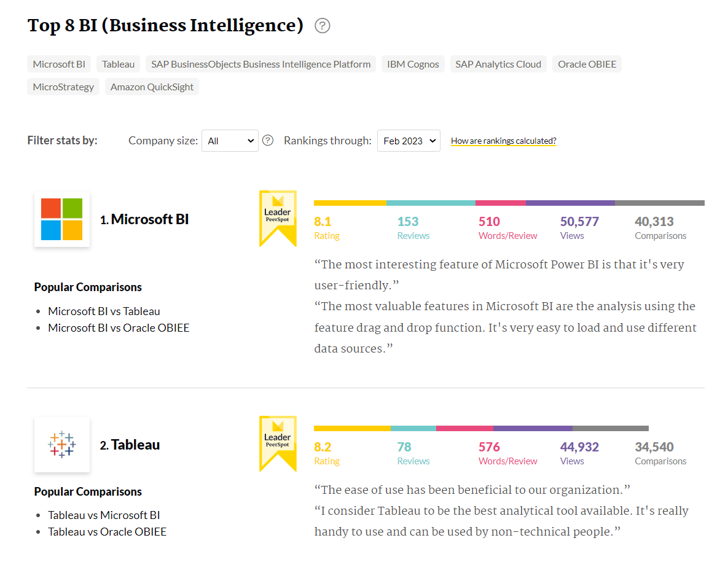Click Tableau's 78 reviews count

404,447
